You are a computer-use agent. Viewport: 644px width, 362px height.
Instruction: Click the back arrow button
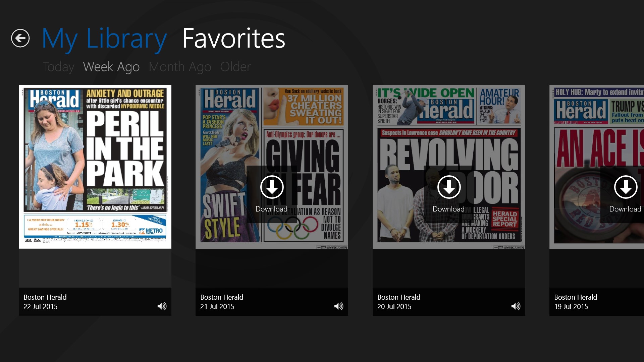[x=20, y=38]
